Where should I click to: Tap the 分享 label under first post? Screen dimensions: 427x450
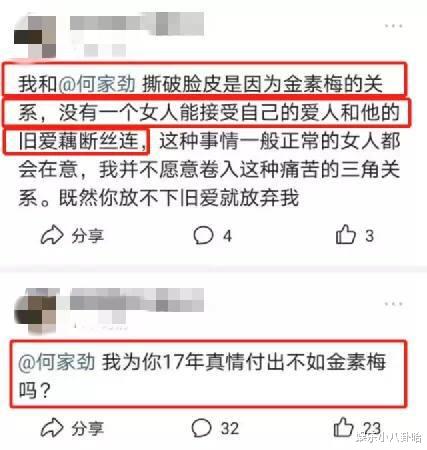88,236
